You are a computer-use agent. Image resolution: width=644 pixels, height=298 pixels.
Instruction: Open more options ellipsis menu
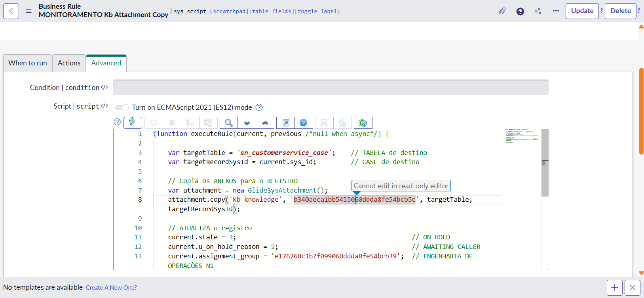click(x=556, y=11)
